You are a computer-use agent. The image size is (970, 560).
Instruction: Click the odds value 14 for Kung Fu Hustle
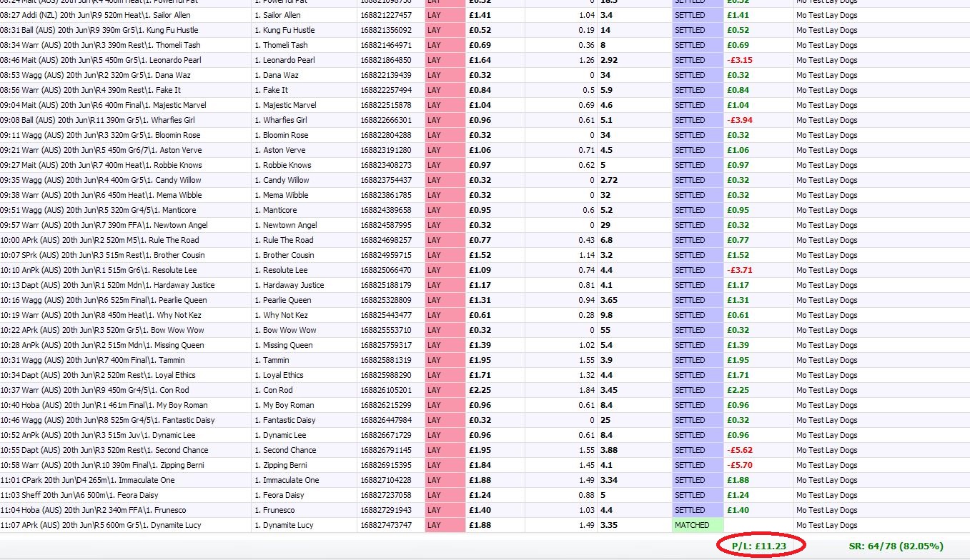point(605,30)
